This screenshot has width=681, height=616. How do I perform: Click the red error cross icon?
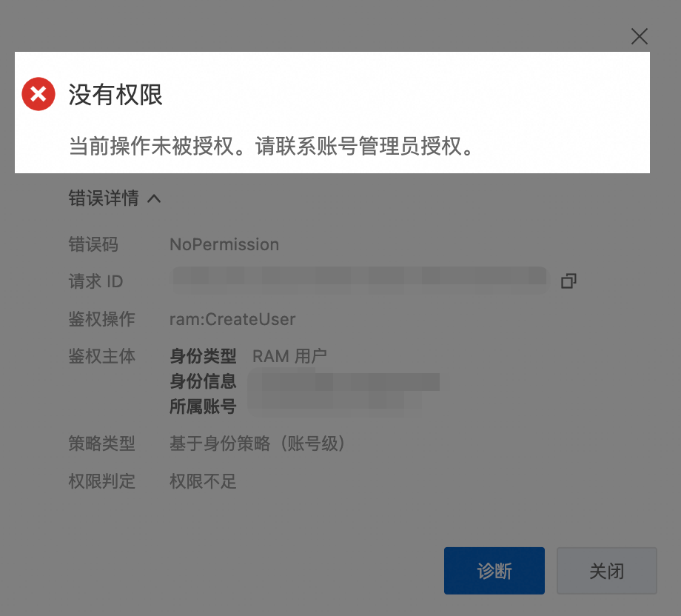coord(38,94)
